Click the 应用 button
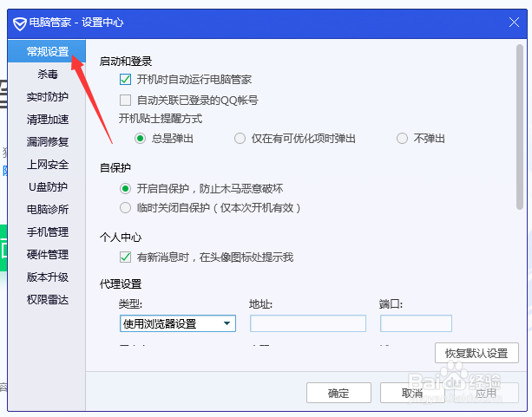 click(486, 393)
